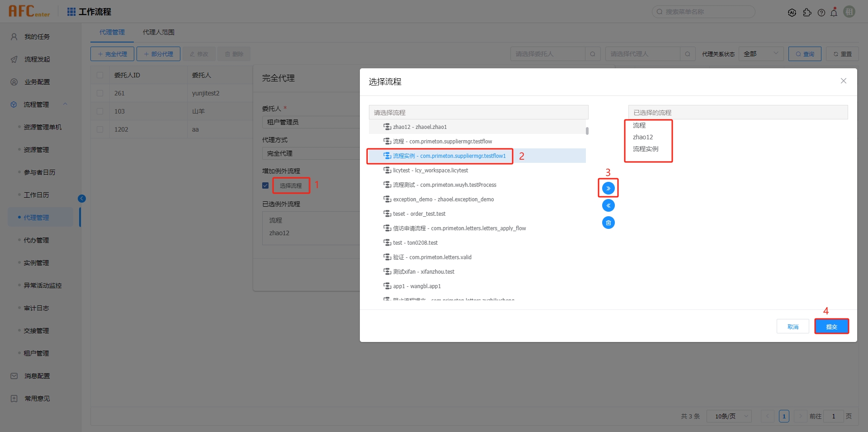Screen dimensions: 868x432
Task: Open the 10条/页 page size dropdown
Action: point(728,416)
